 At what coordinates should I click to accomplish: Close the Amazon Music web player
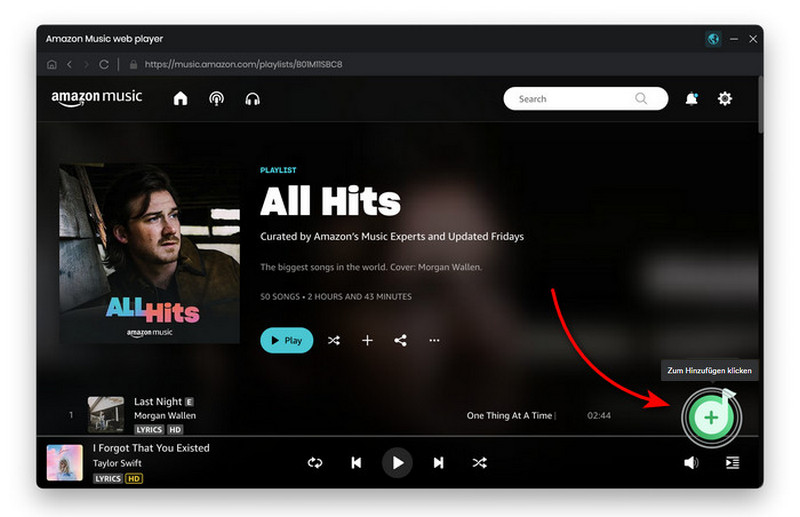pos(753,39)
